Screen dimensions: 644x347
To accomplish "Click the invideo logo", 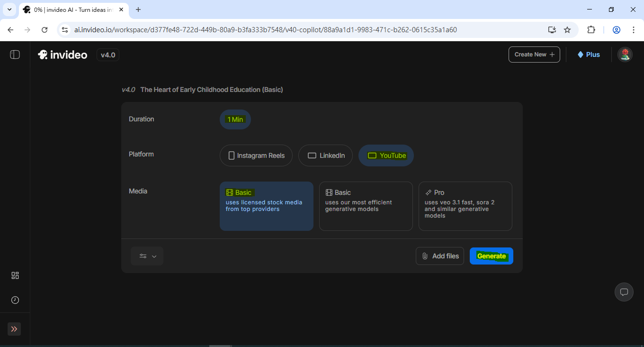I will [x=63, y=55].
